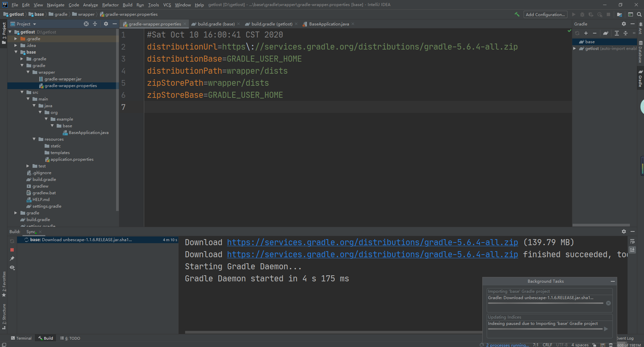
Task: Open the Refactor menu
Action: click(110, 5)
